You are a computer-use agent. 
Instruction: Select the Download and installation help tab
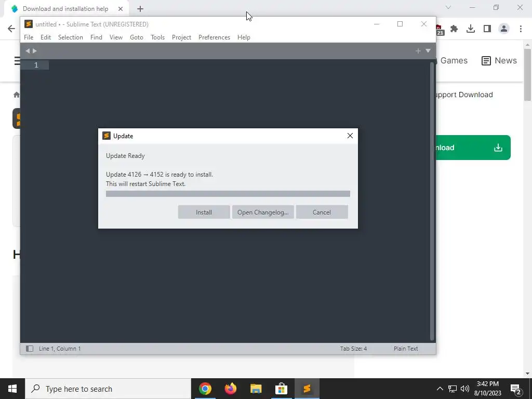tap(65, 9)
